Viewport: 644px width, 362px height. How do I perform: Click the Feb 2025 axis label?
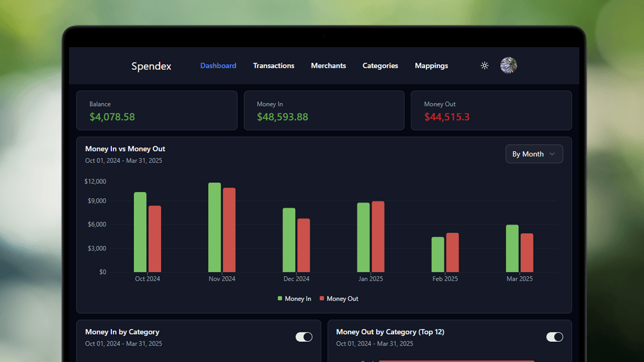[445, 279]
